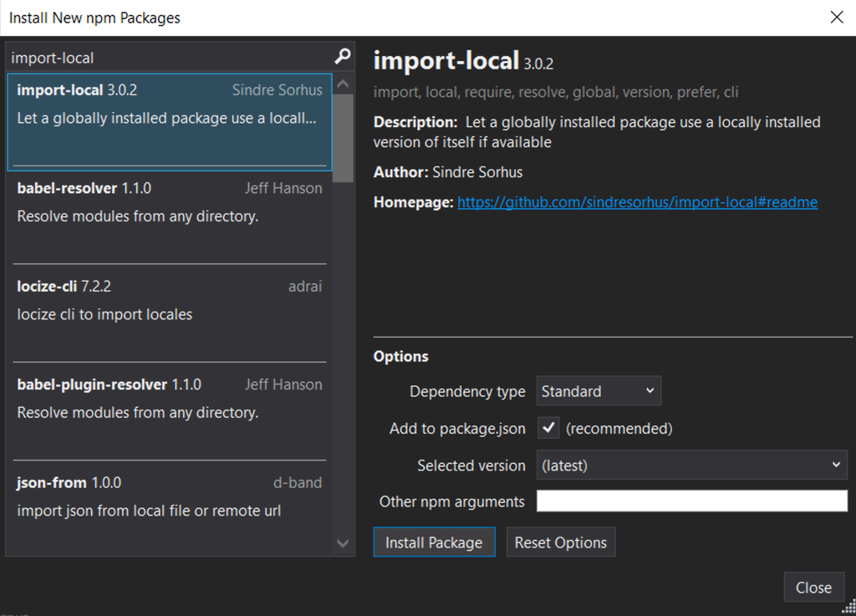Select the locize-cli 7.2.2 package

coord(169,317)
